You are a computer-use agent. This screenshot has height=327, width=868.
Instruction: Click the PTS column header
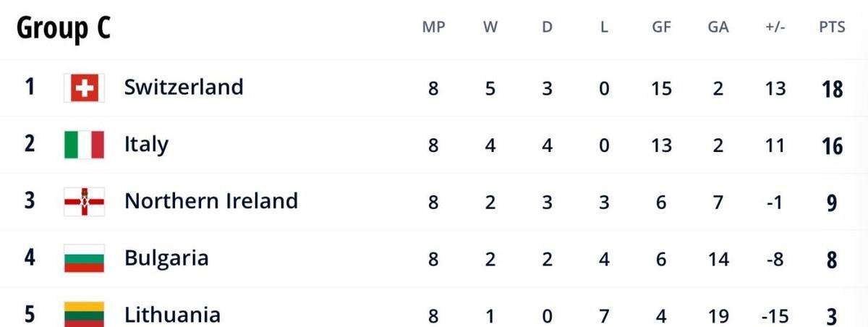pyautogui.click(x=832, y=27)
